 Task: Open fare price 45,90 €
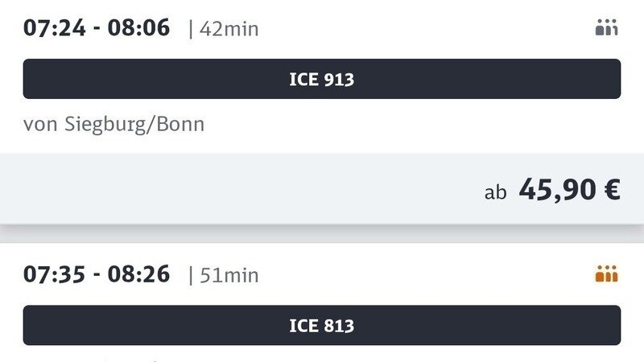click(x=568, y=190)
